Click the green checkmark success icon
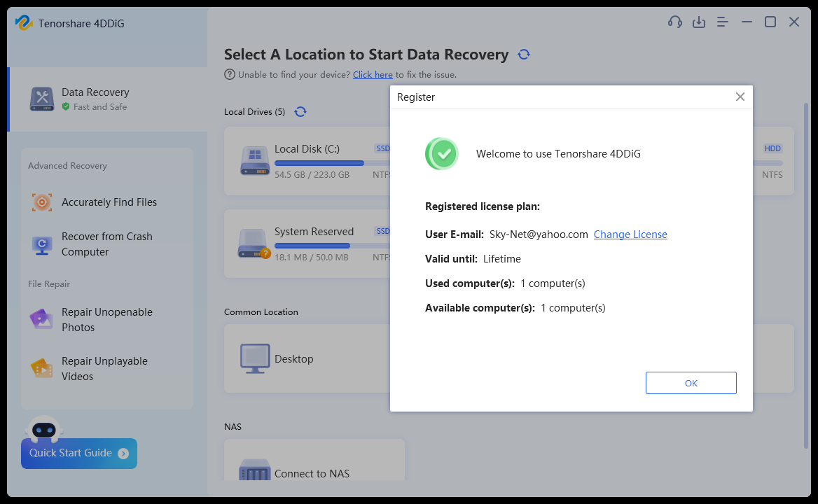 coord(442,154)
